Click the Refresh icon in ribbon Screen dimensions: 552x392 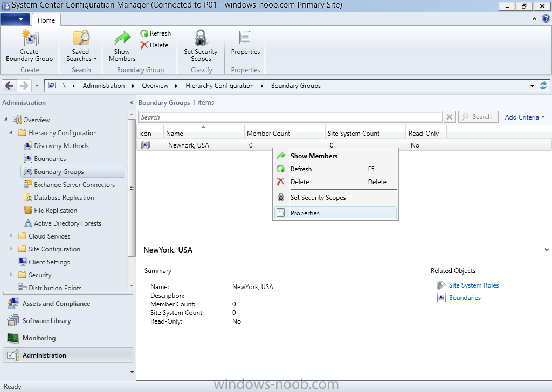144,33
